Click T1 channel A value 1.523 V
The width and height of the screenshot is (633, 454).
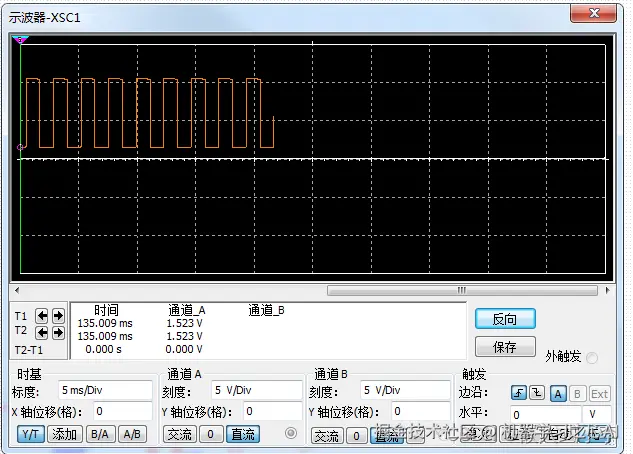coord(184,323)
